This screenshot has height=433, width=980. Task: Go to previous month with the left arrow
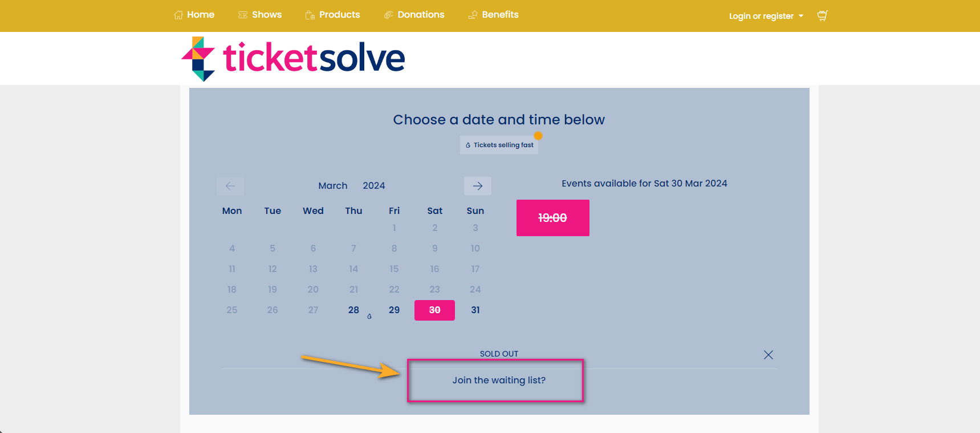coord(230,185)
